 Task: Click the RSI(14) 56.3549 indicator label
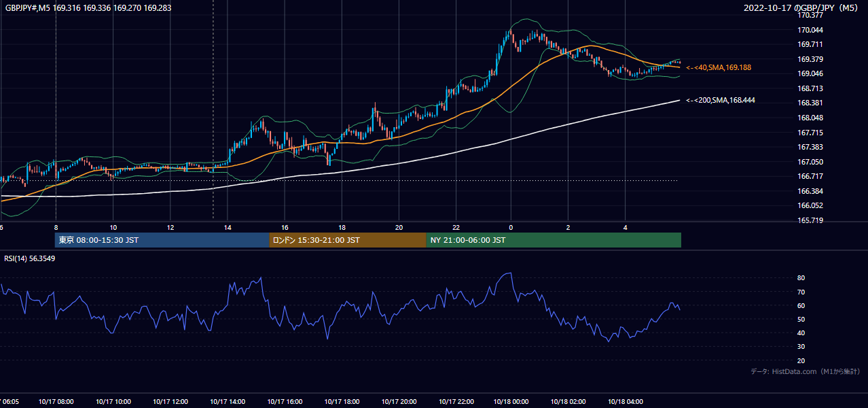click(30, 258)
